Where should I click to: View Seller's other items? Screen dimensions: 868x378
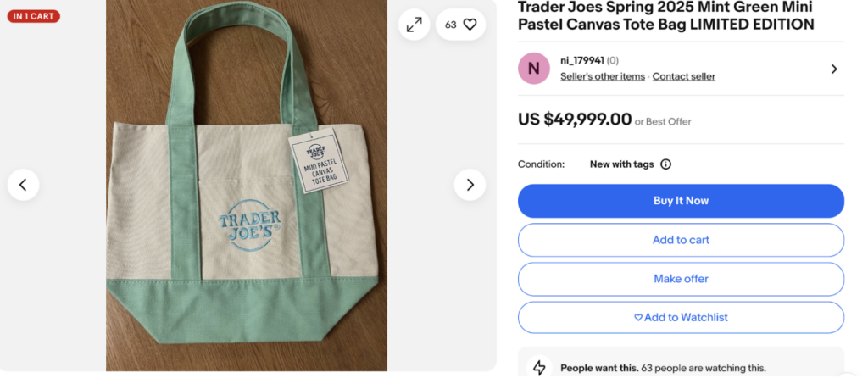(x=603, y=76)
